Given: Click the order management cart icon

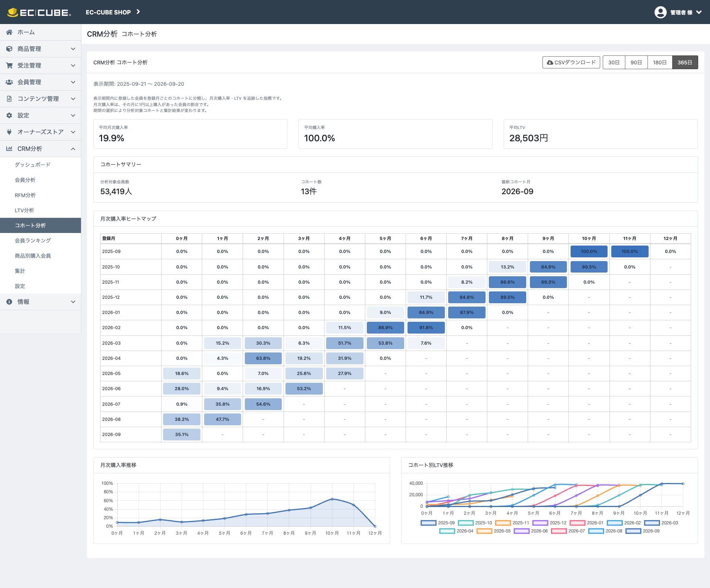Looking at the screenshot, I should [9, 65].
